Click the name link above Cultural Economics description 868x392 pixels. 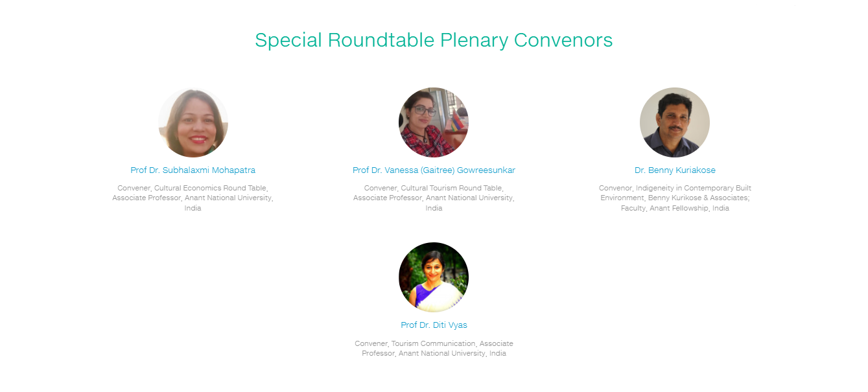[193, 170]
